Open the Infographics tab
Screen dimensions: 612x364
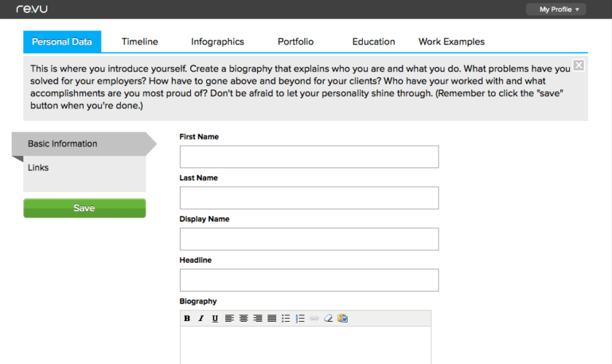217,41
